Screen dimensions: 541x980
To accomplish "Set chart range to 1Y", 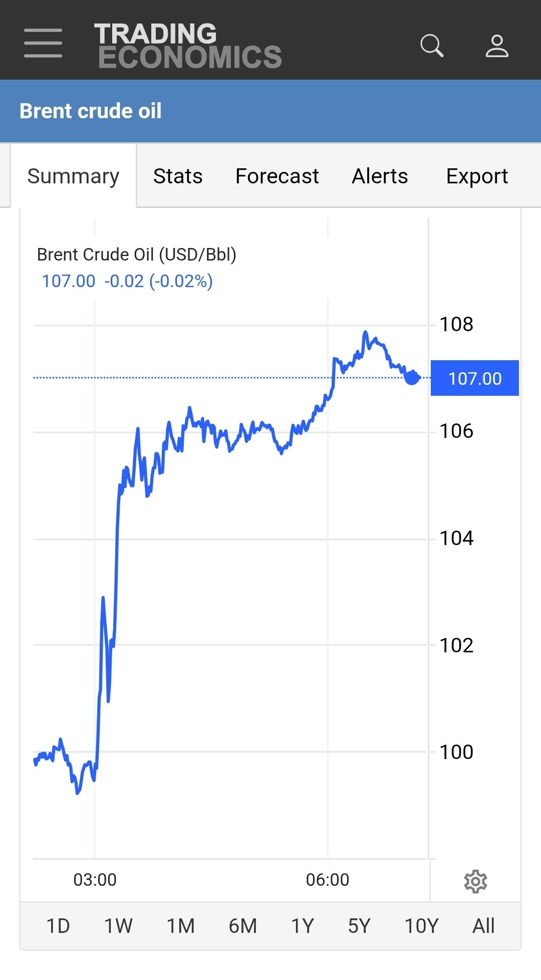I will 302,926.
